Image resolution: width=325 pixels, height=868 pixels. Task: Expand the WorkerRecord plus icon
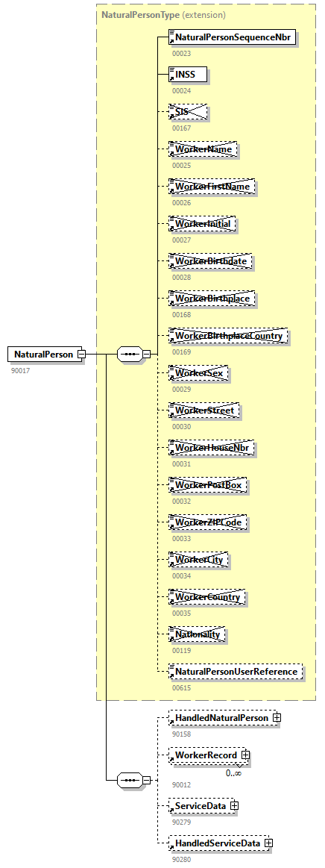(x=245, y=755)
